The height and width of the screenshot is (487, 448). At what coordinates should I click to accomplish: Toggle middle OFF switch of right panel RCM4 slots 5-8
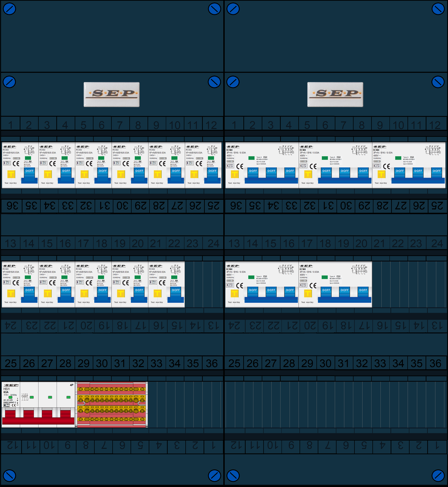coord(344,173)
